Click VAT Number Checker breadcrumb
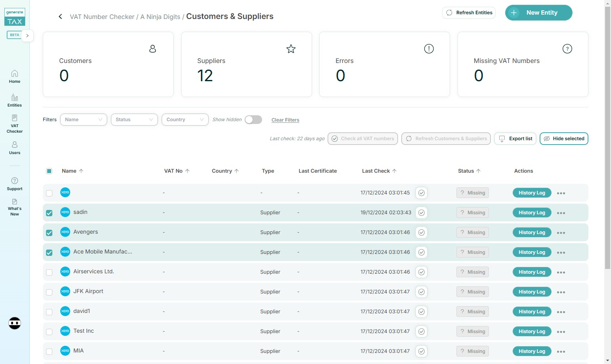611x364 pixels. (x=102, y=17)
